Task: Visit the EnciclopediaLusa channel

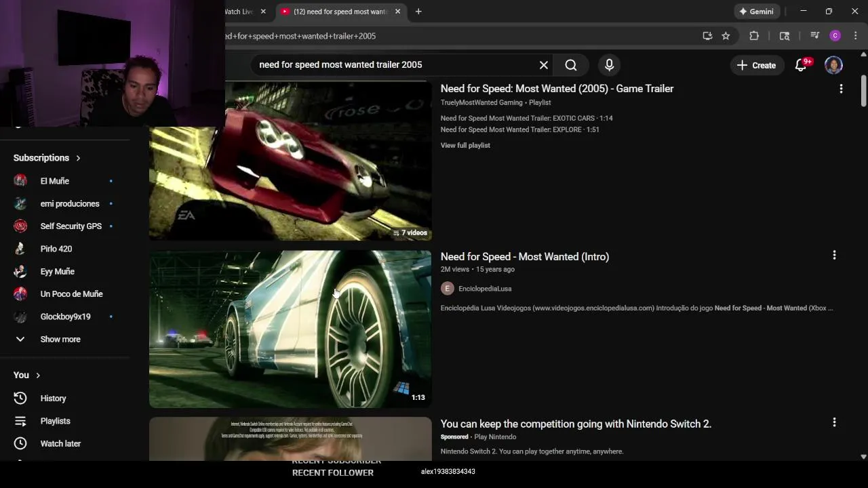Action: pyautogui.click(x=485, y=289)
